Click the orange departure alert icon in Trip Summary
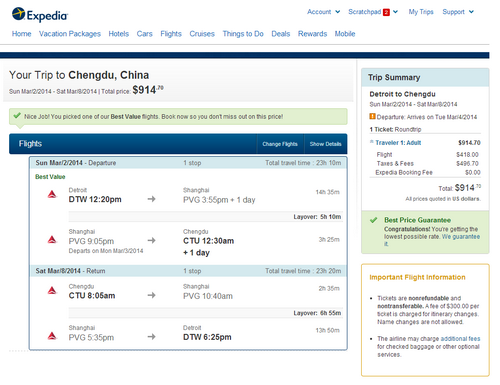The height and width of the screenshot is (385, 500). point(372,116)
